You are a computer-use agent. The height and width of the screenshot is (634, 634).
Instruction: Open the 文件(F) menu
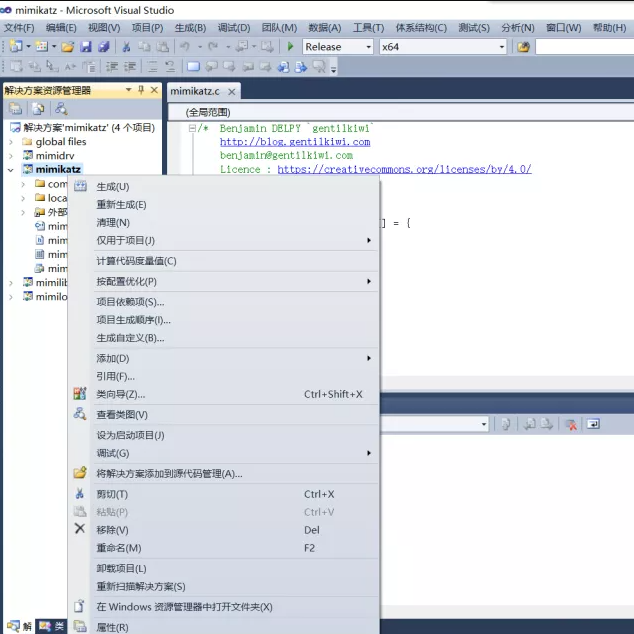(19, 27)
